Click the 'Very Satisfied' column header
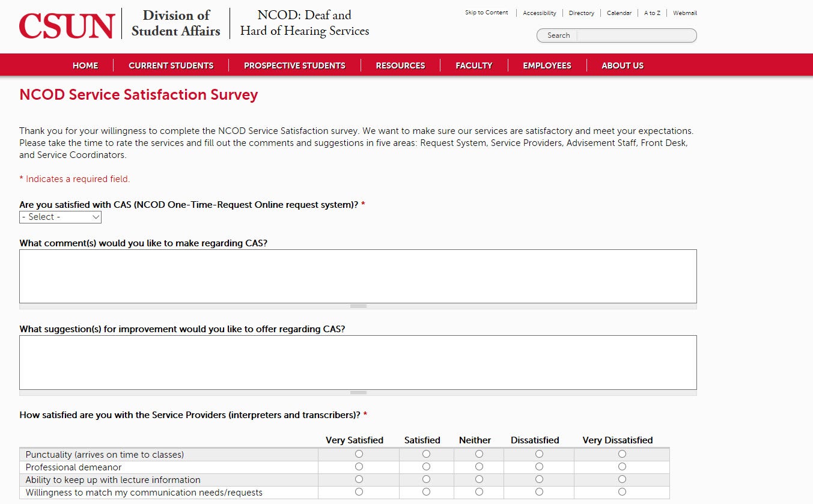This screenshot has width=813, height=504. [x=355, y=440]
